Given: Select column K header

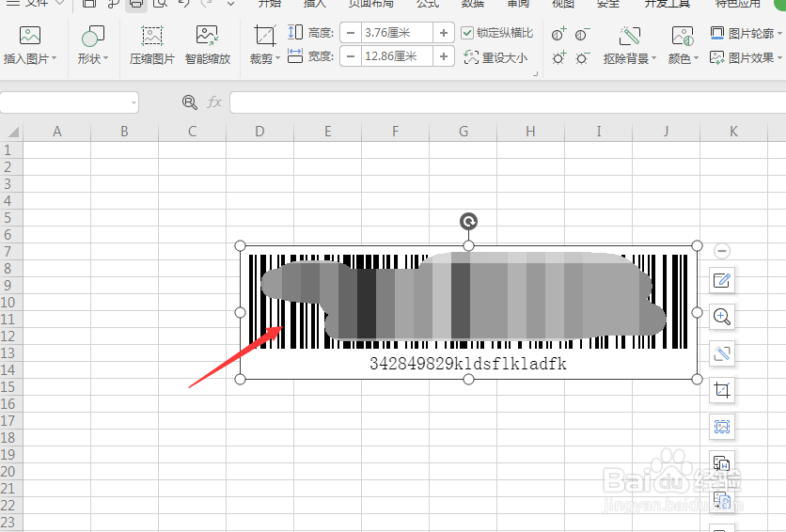Looking at the screenshot, I should [733, 132].
